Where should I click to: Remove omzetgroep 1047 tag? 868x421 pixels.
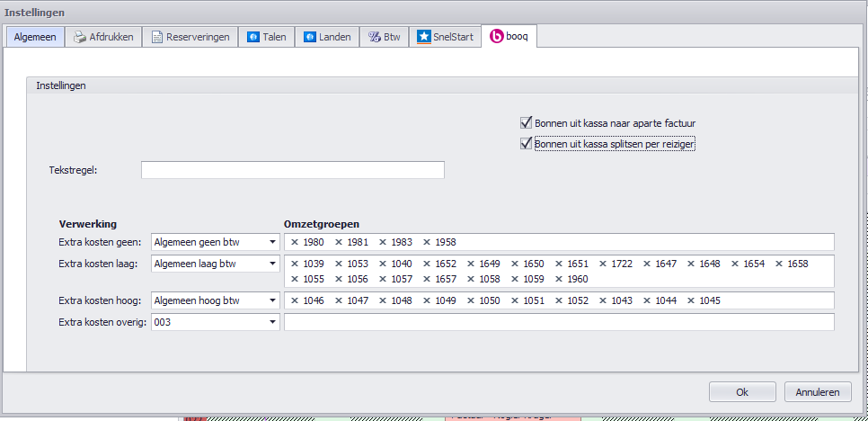339,300
